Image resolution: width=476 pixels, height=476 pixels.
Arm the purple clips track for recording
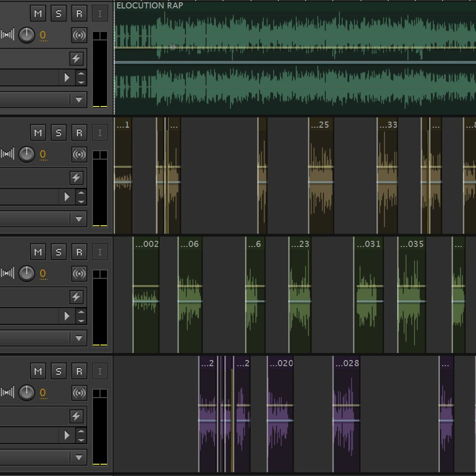pyautogui.click(x=79, y=371)
